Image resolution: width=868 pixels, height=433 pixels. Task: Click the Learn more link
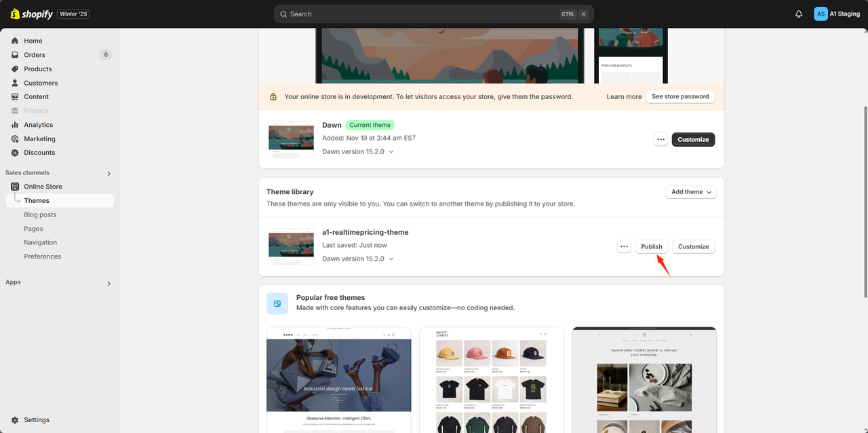(x=624, y=96)
